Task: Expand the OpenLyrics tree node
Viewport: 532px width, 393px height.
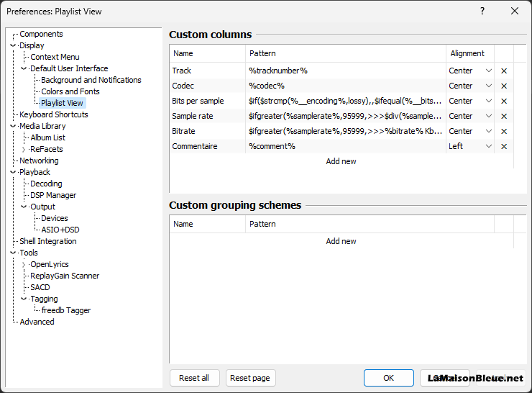Action: point(24,264)
